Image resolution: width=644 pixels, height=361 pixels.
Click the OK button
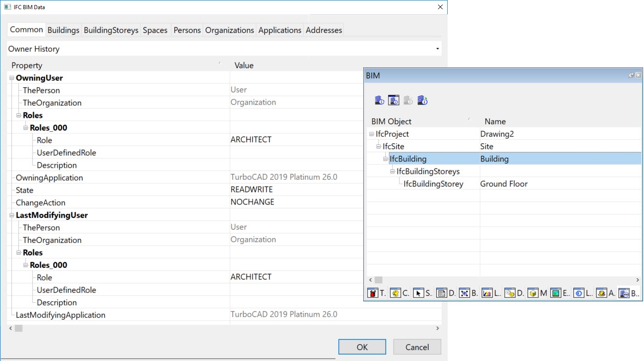(x=362, y=347)
